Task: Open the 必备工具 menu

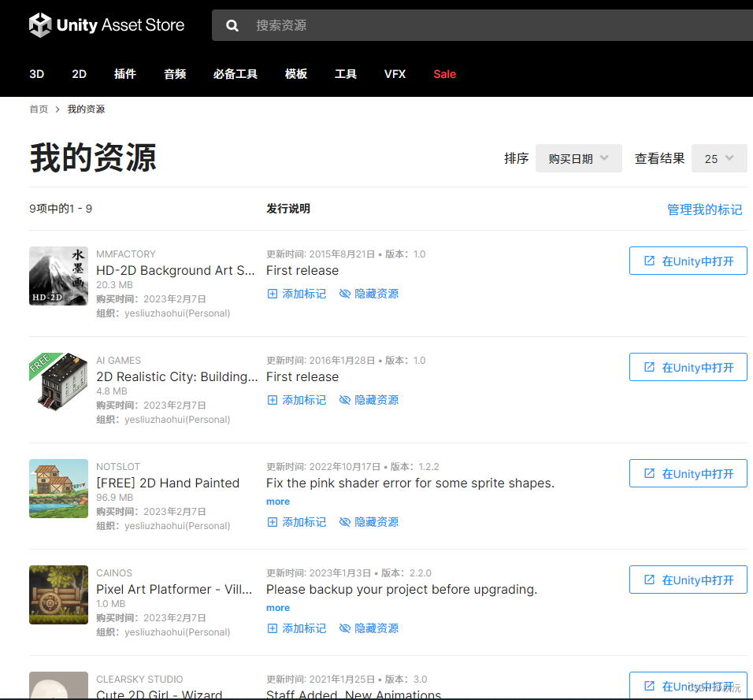Action: [236, 74]
